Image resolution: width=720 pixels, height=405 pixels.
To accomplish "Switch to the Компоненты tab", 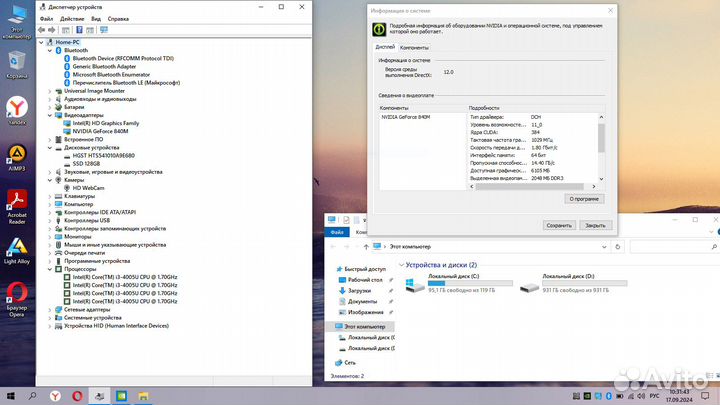I will [414, 48].
